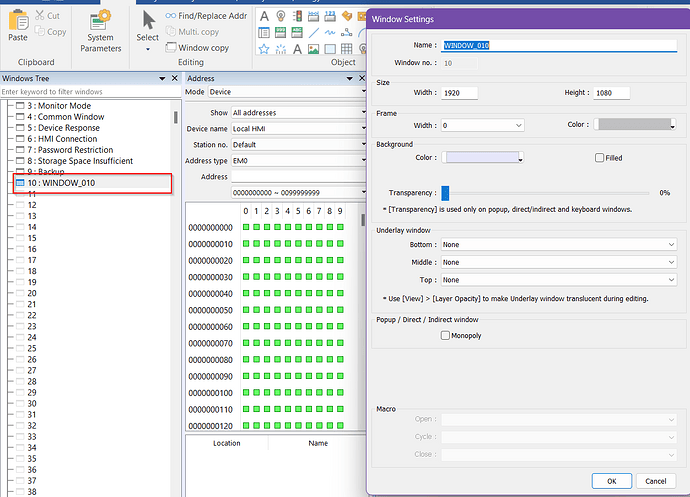
Task: Insert a word lamp (traffic light) object
Action: tap(297, 16)
